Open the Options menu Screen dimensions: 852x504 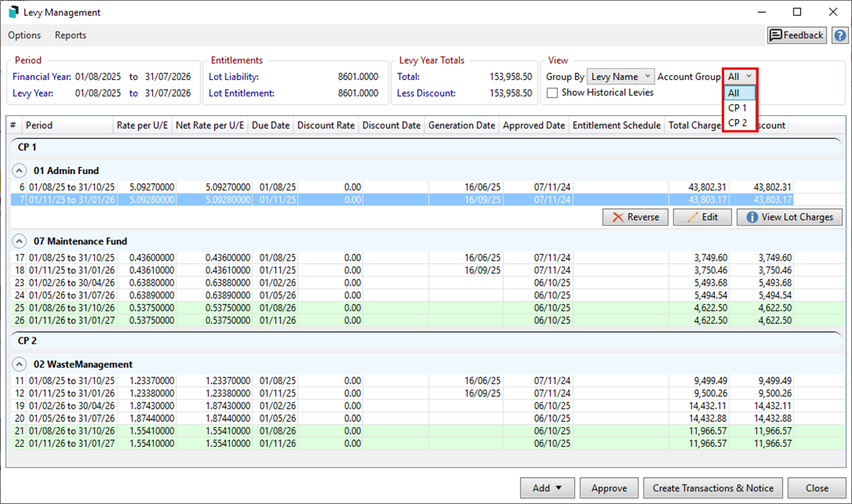(x=24, y=35)
